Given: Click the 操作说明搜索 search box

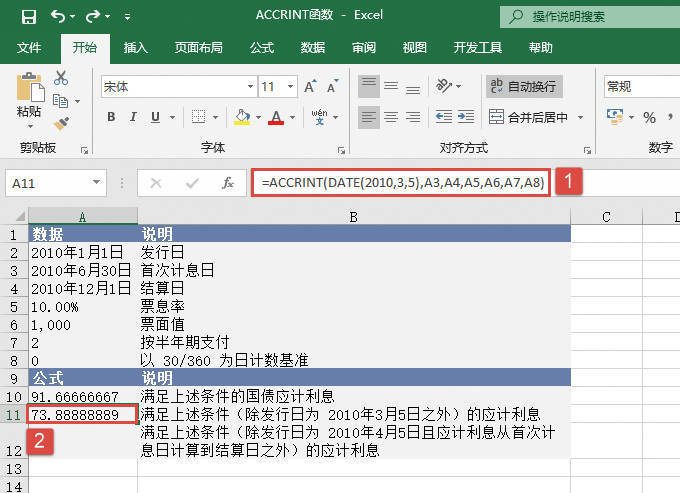Looking at the screenshot, I should 590,16.
